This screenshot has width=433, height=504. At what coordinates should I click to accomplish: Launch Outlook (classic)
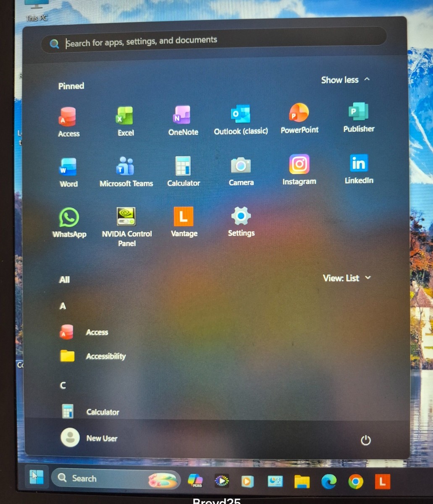tap(241, 120)
